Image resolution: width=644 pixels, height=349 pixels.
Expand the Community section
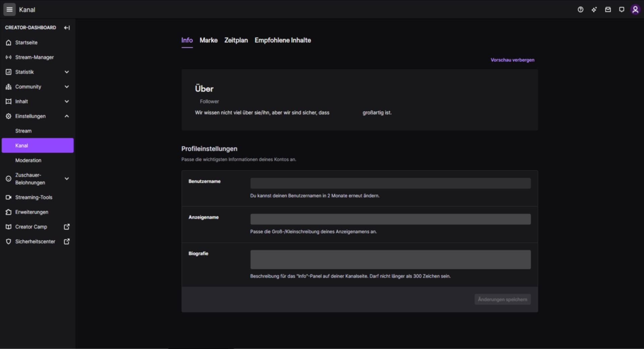point(67,87)
